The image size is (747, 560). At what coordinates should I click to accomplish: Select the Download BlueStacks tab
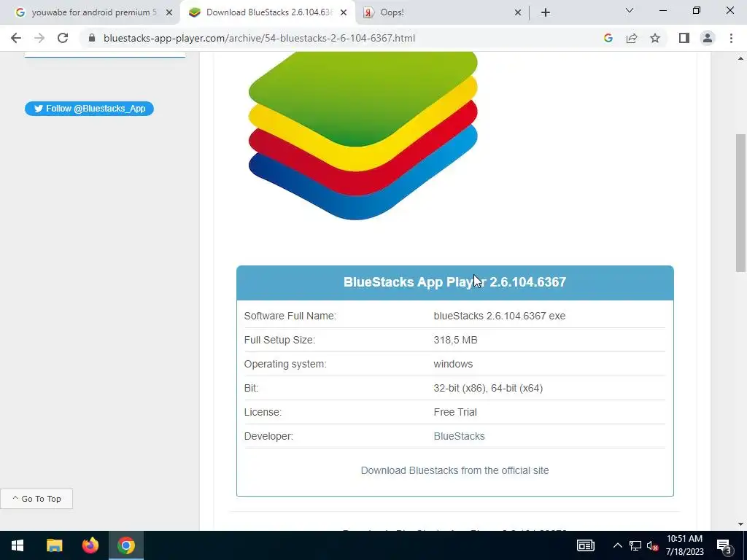267,12
